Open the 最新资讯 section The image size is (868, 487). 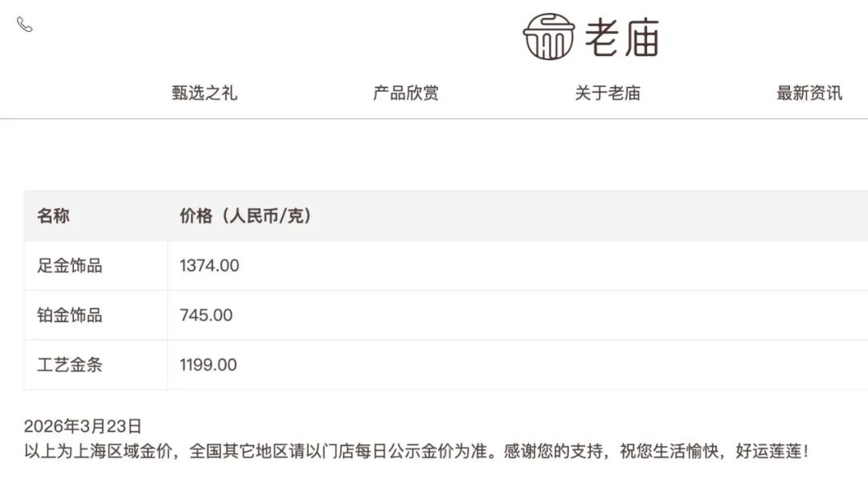click(807, 93)
